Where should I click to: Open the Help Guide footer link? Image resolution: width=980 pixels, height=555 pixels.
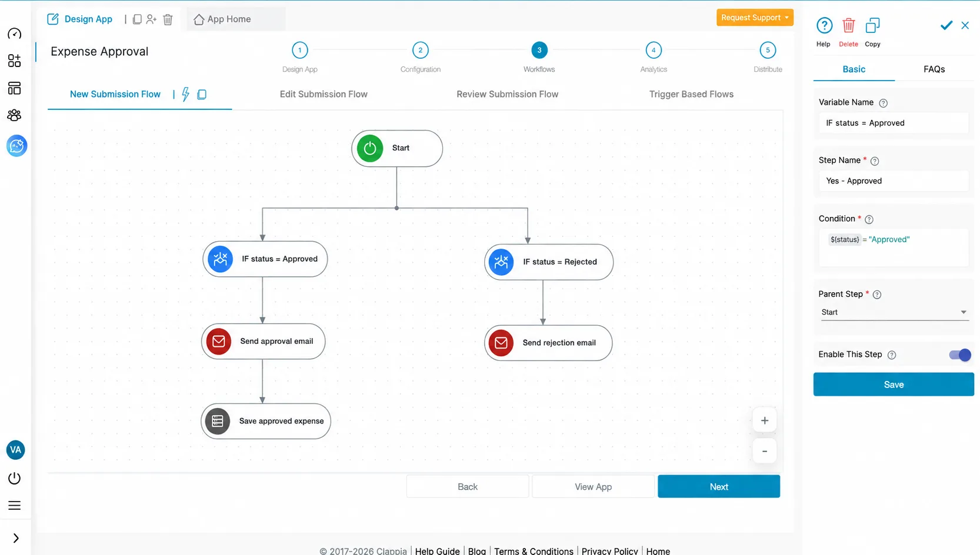pos(437,551)
